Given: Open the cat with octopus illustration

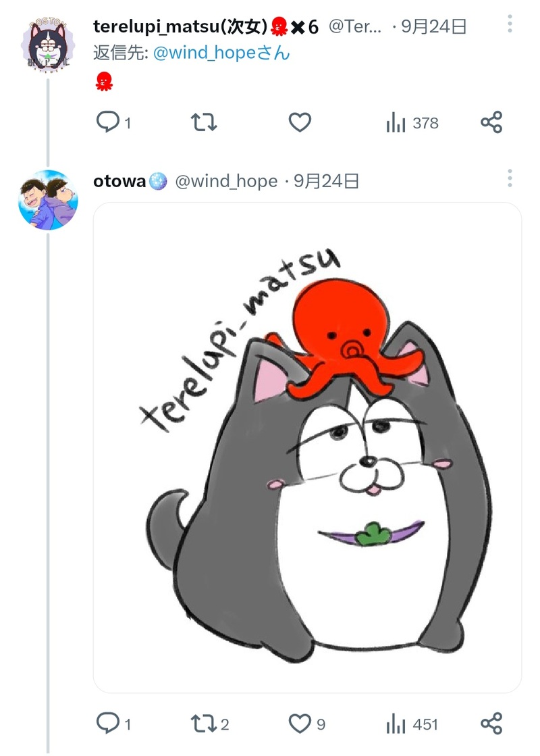Looking at the screenshot, I should pos(307,447).
